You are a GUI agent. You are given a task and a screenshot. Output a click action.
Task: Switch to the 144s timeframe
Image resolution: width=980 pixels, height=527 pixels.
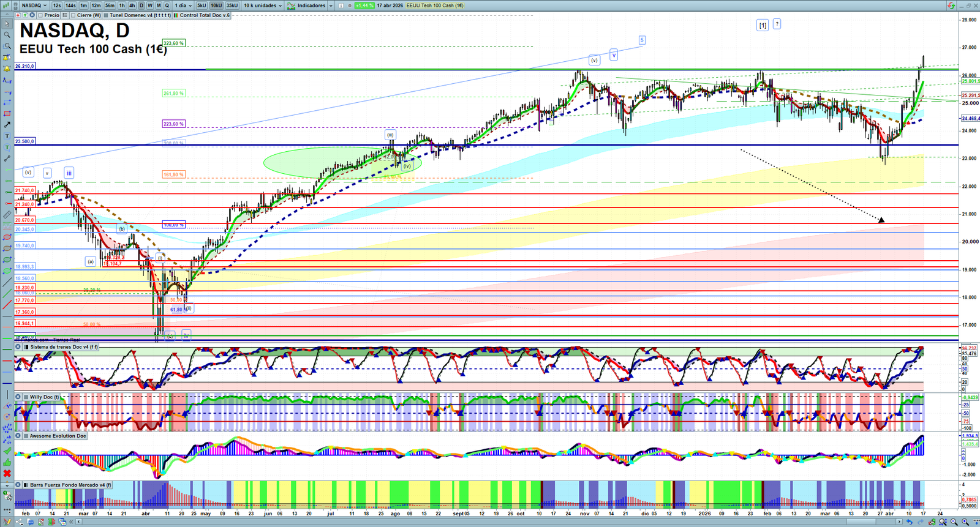click(70, 6)
